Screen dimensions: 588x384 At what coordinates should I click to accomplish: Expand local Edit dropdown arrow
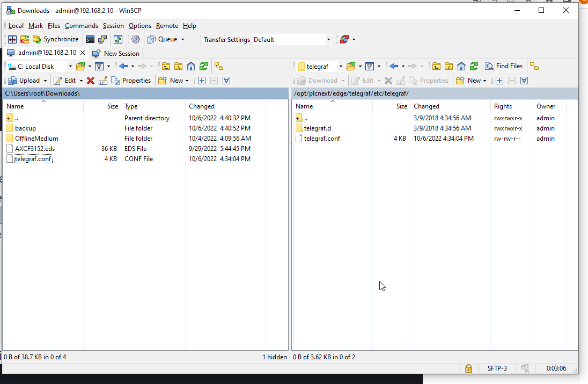pyautogui.click(x=81, y=81)
